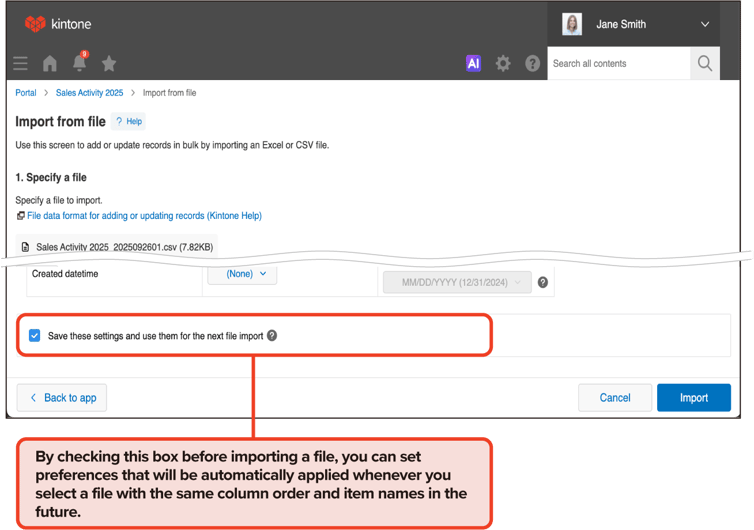Image resolution: width=754 pixels, height=530 pixels.
Task: Launch the AI assistant icon
Action: [x=473, y=63]
